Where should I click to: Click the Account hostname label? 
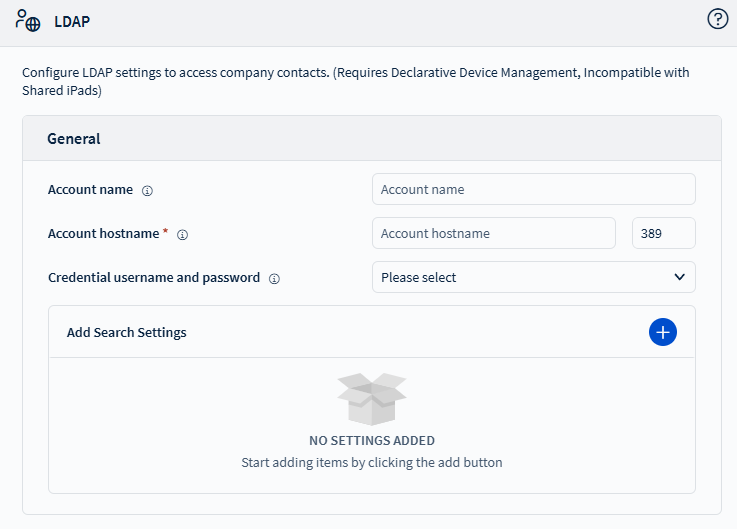click(103, 233)
